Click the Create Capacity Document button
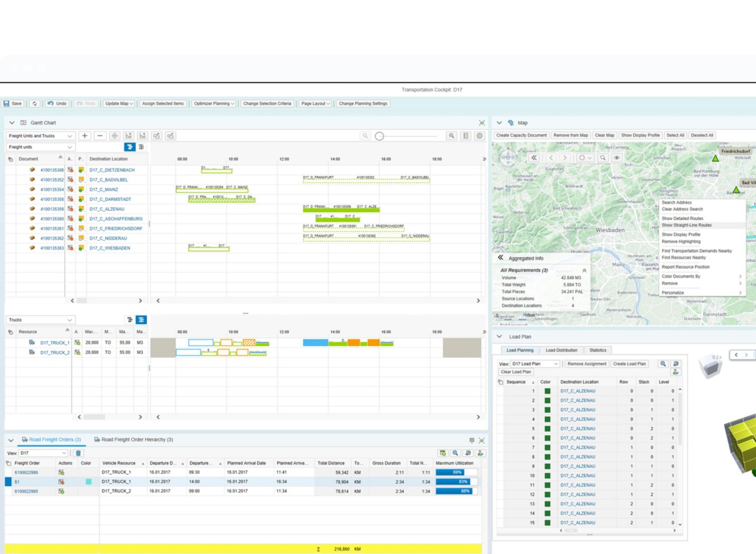The height and width of the screenshot is (554, 756). point(521,135)
